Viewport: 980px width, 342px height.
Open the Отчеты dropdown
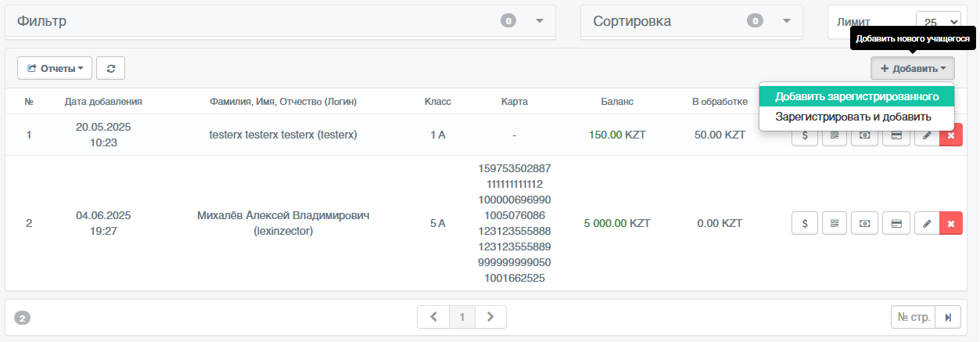[x=55, y=68]
